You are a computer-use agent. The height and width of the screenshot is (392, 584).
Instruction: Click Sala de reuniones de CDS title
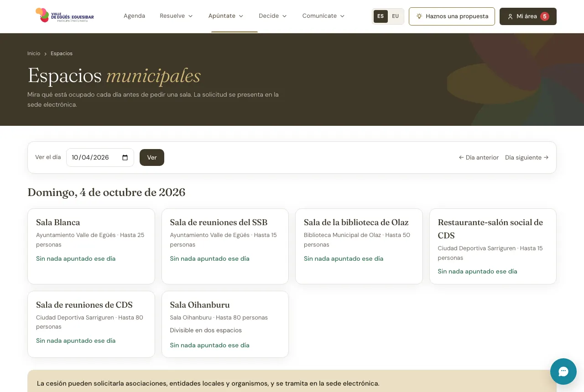pos(84,305)
